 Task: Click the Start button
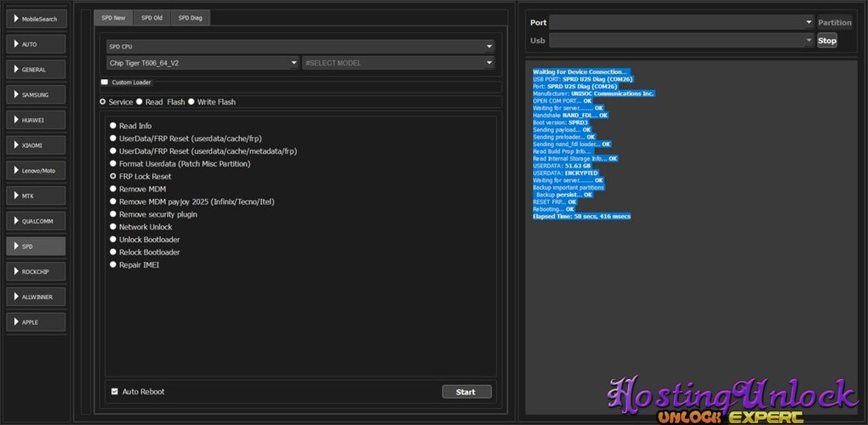click(466, 392)
